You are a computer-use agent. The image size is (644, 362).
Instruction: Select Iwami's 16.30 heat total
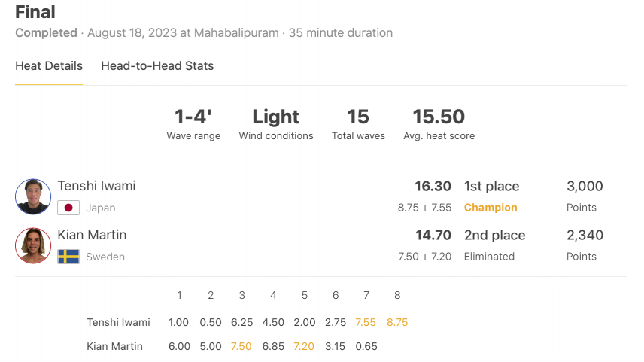pos(433,186)
